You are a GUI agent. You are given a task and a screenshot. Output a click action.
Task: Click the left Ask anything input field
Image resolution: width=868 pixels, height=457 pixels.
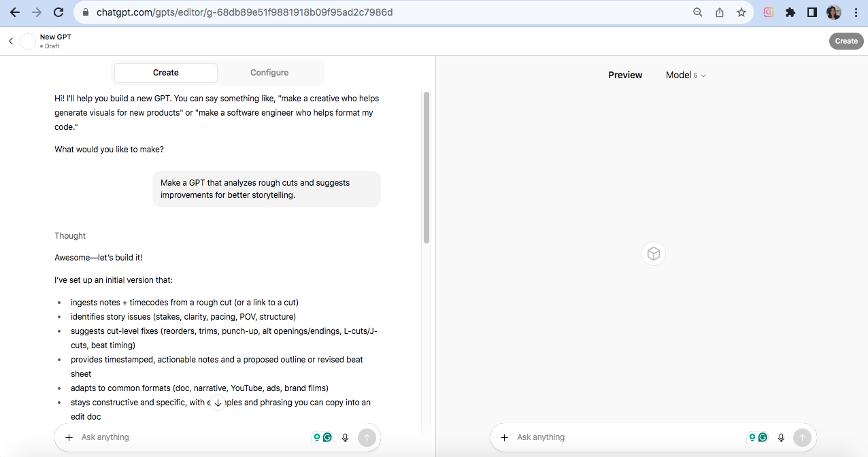pos(190,437)
